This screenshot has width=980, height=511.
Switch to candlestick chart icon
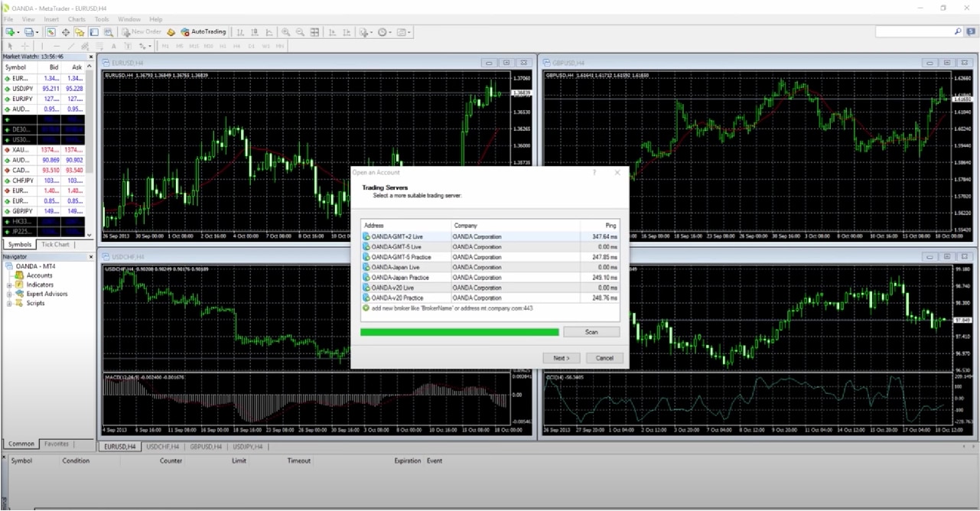255,32
